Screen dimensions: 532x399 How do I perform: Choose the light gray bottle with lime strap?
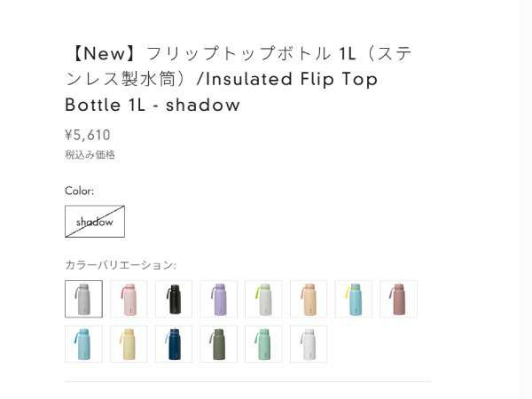[x=263, y=299]
